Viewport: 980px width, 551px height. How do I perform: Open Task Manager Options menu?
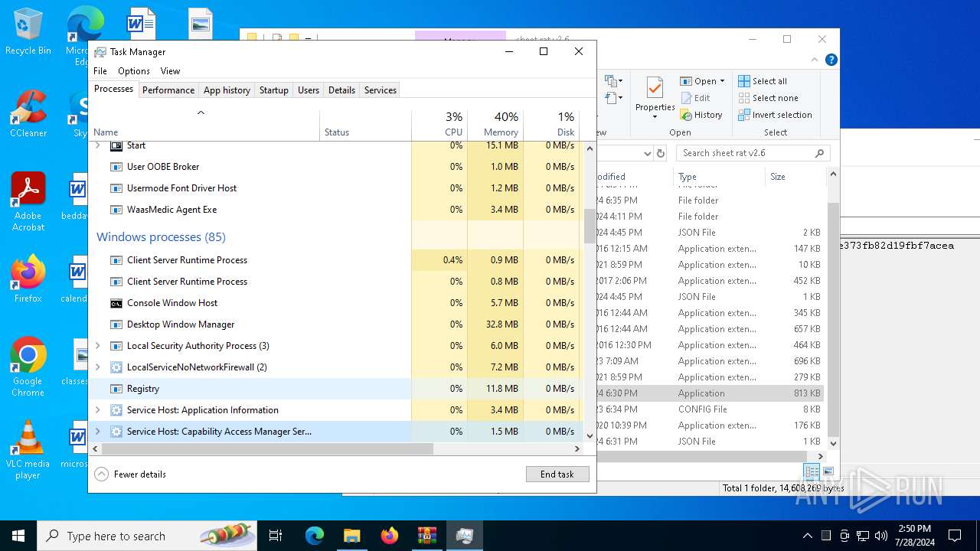coord(134,71)
